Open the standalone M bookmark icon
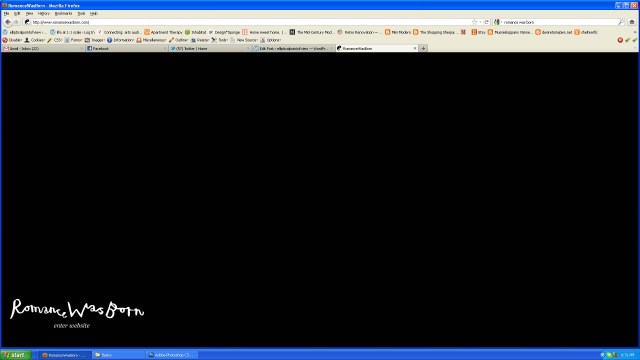640x360 pixels. pos(463,32)
